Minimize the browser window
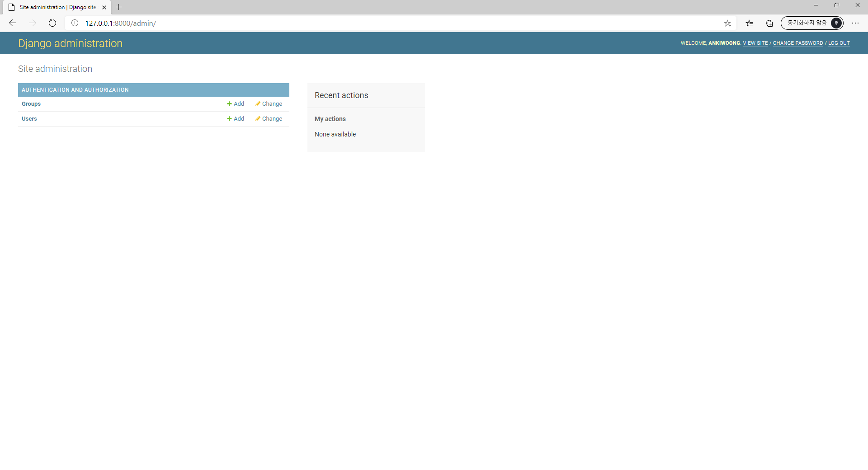Image resolution: width=868 pixels, height=470 pixels. 816,5
